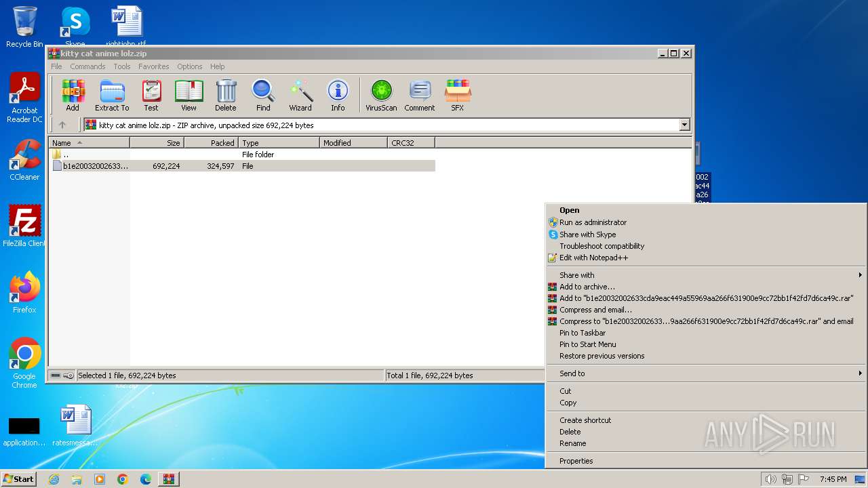Sort by Size column header
The image size is (868, 488).
pos(157,143)
